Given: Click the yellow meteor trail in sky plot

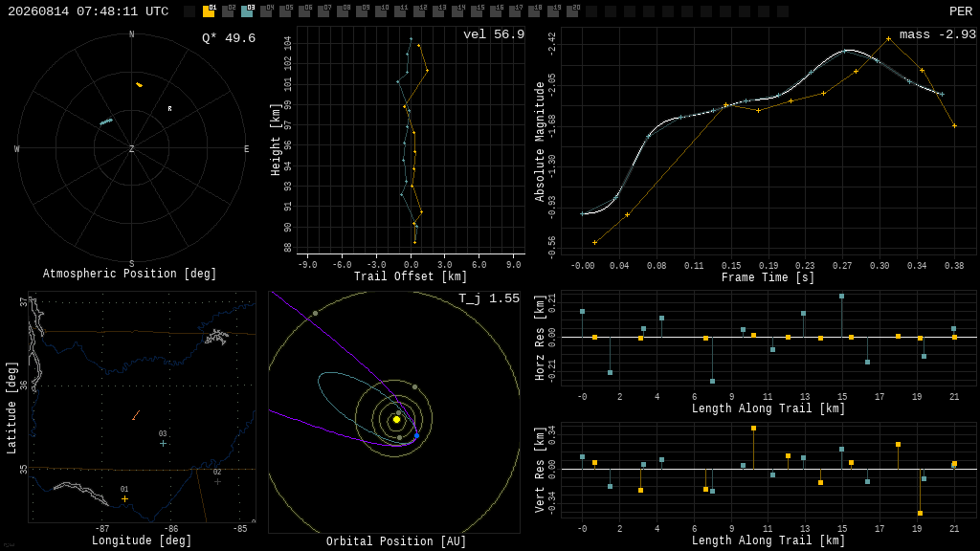Looking at the screenshot, I should coord(140,85).
